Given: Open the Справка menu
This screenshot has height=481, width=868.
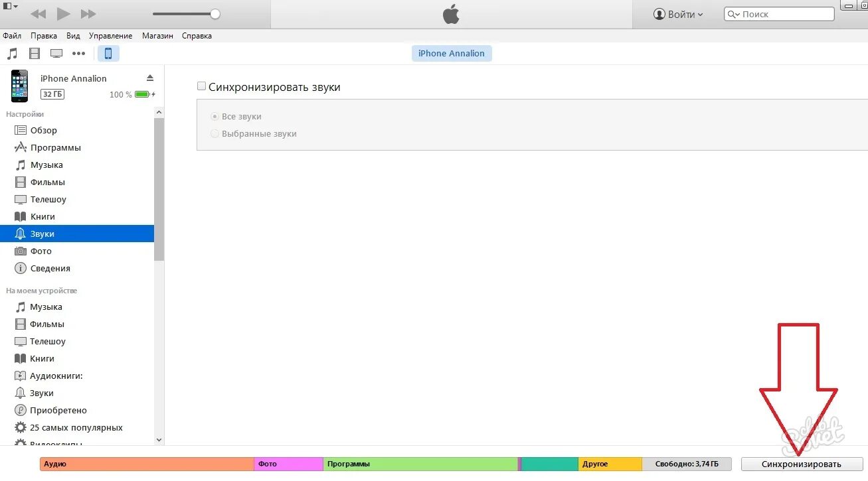Looking at the screenshot, I should click(x=197, y=36).
